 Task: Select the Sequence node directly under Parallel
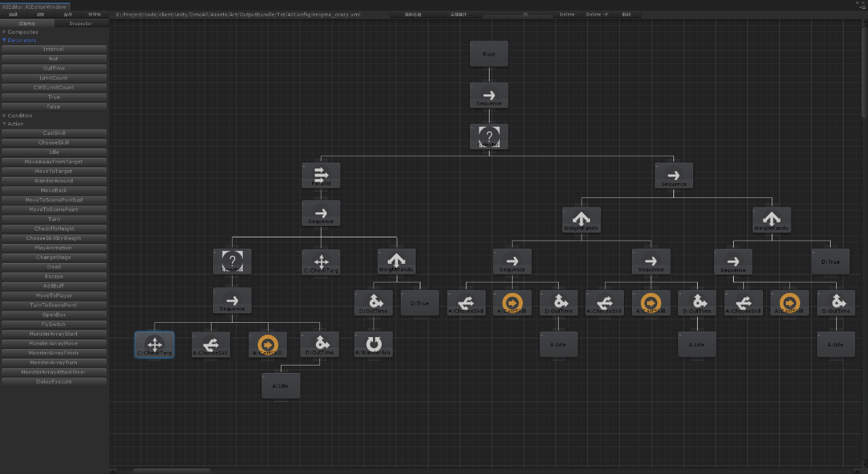321,213
